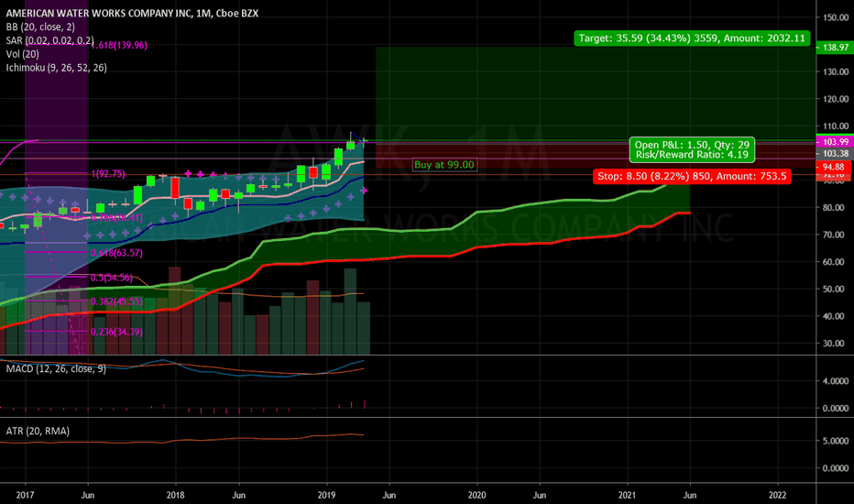The height and width of the screenshot is (504, 854).
Task: Select the 1.618(139.96) Fibonacci level label
Action: pos(119,45)
